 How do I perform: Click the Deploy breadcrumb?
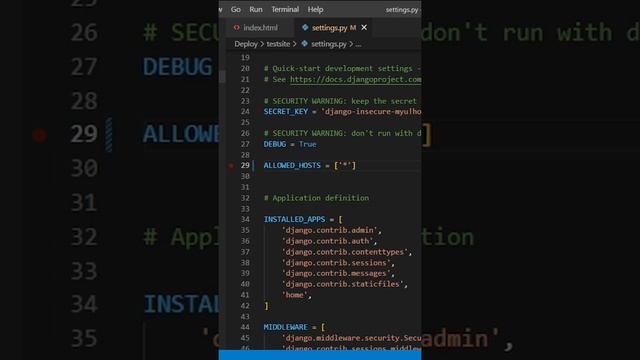pos(246,44)
